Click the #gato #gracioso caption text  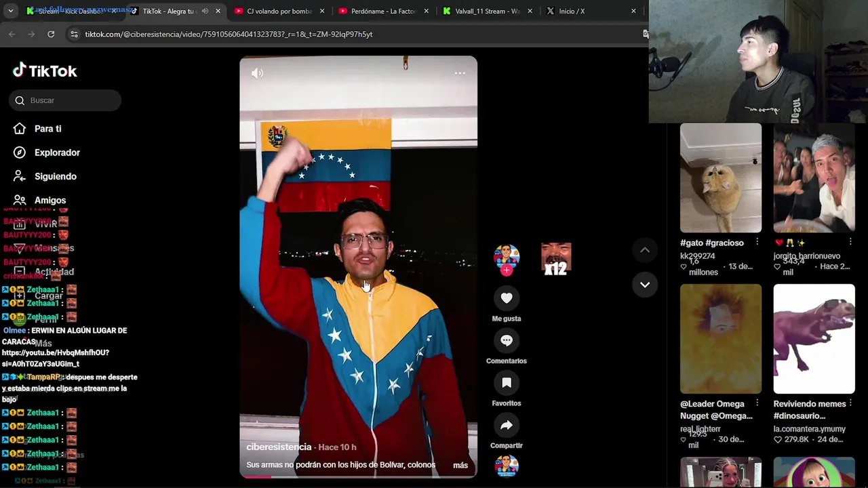pyautogui.click(x=712, y=243)
